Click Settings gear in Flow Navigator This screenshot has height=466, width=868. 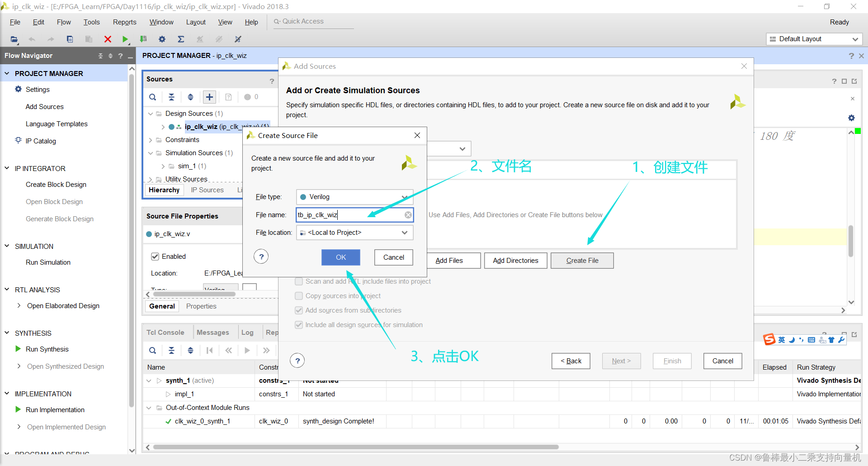pyautogui.click(x=18, y=89)
